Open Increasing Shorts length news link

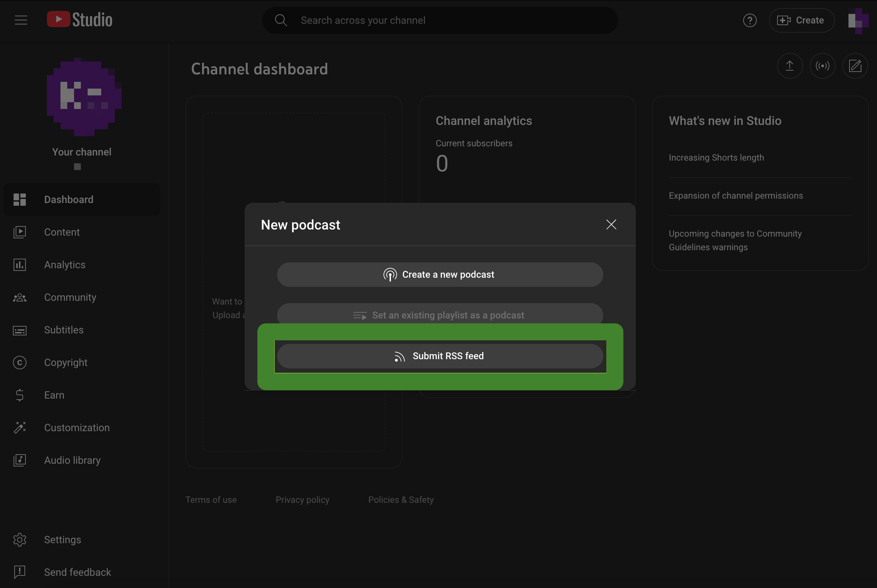716,158
